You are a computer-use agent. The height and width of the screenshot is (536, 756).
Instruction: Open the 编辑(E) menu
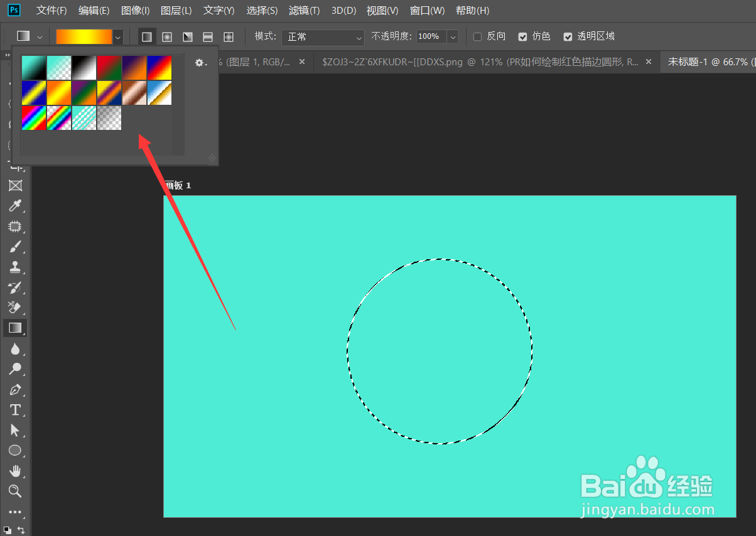point(94,11)
